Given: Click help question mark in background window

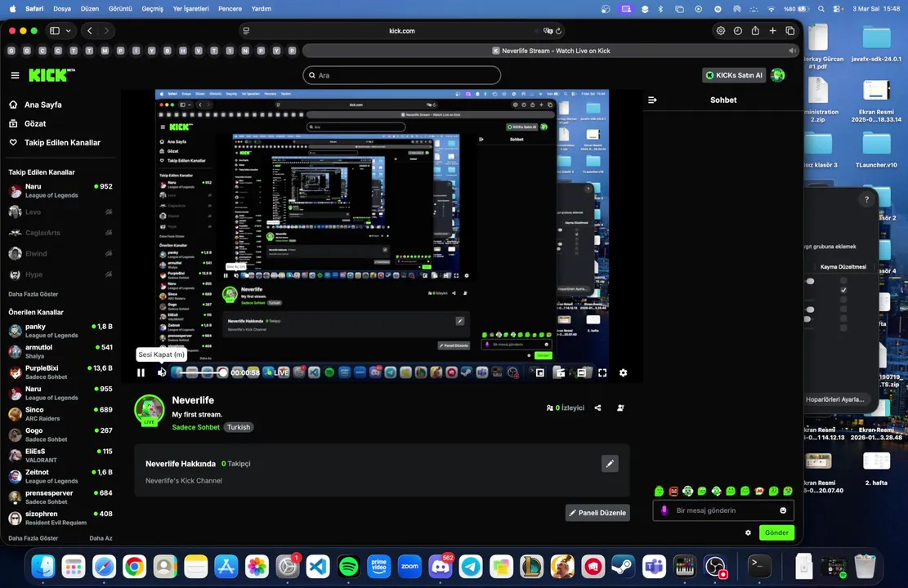Looking at the screenshot, I should coord(866,199).
